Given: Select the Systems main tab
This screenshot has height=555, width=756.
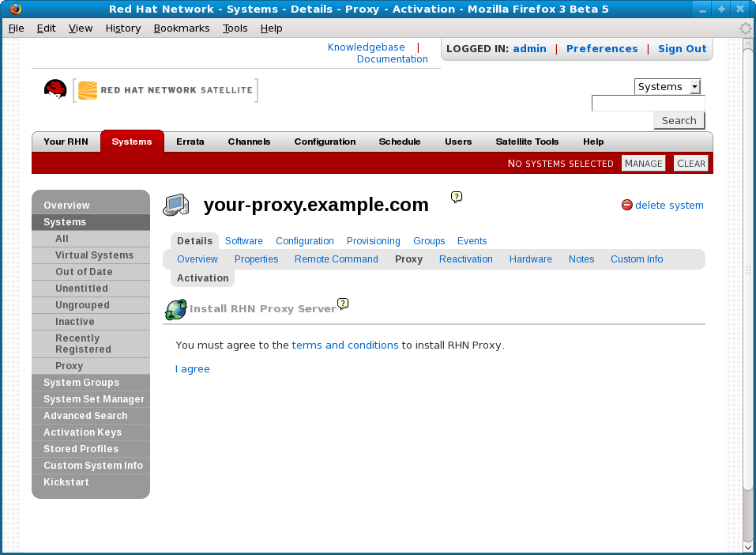Looking at the screenshot, I should (132, 142).
